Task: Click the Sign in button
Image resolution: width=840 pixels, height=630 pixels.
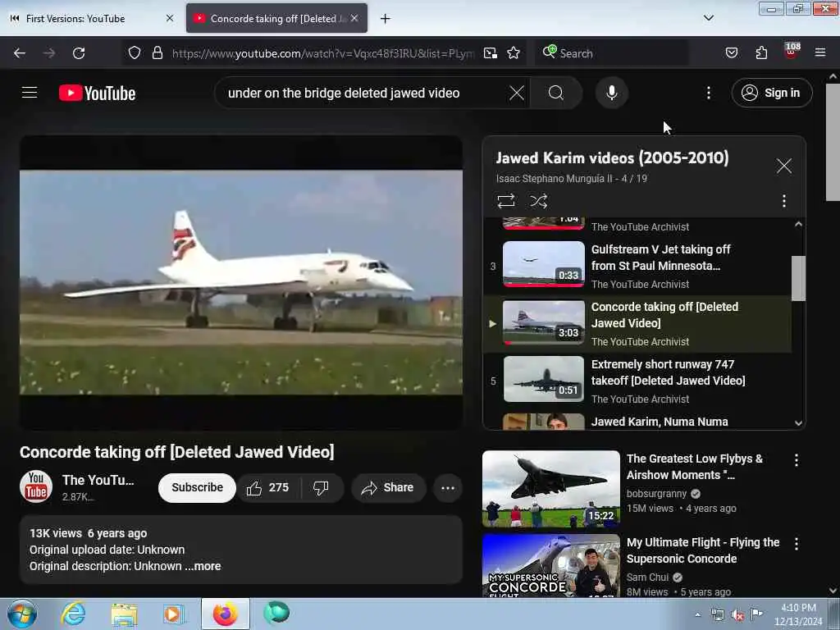Action: point(771,93)
